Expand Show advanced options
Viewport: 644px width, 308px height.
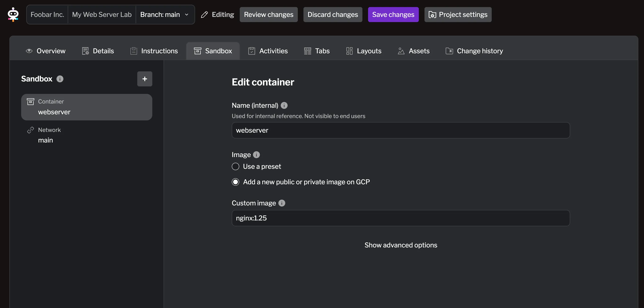point(401,245)
